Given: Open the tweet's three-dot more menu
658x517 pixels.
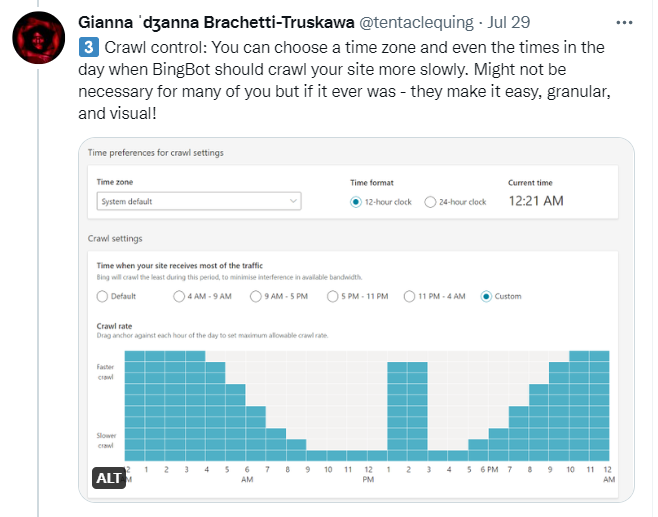Looking at the screenshot, I should click(624, 23).
